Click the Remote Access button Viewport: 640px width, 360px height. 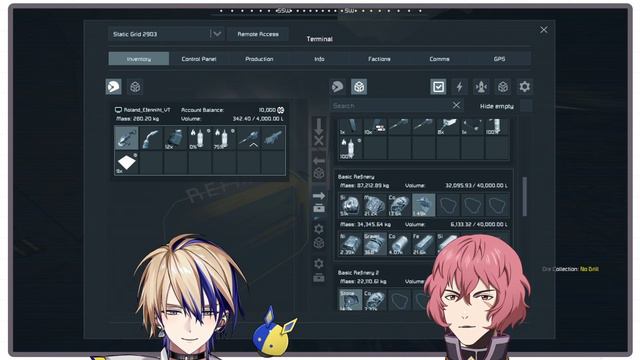(258, 34)
